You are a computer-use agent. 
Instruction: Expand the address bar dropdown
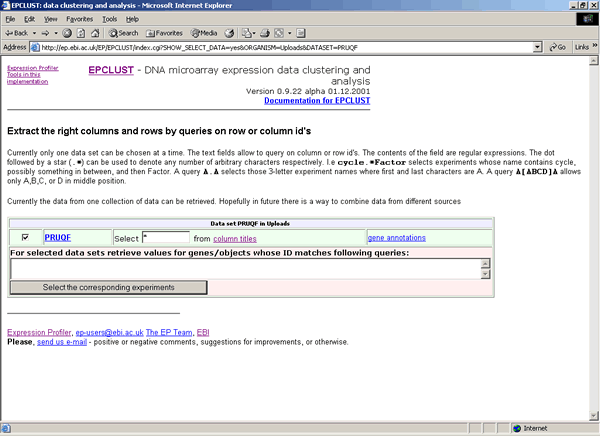(x=538, y=47)
